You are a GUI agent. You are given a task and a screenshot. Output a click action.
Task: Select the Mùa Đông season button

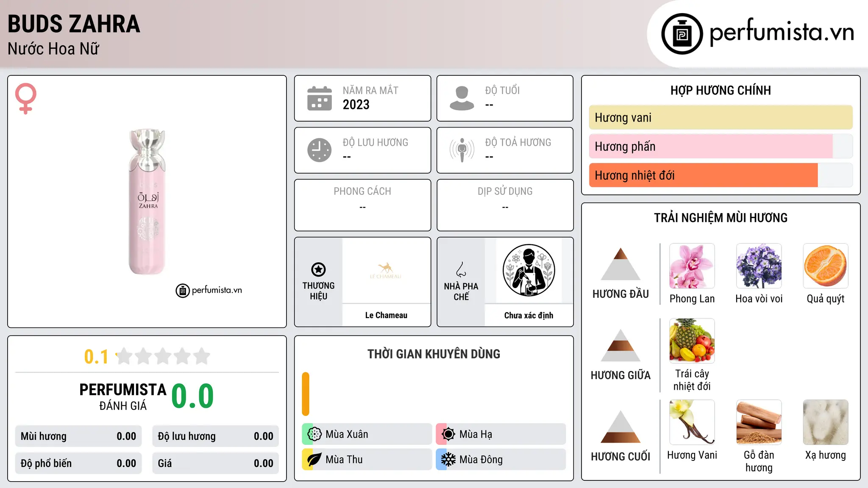501,460
